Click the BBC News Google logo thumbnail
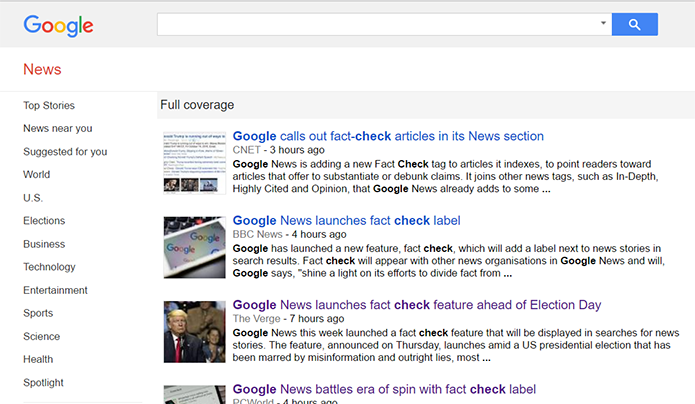The width and height of the screenshot is (695, 404). tap(194, 245)
